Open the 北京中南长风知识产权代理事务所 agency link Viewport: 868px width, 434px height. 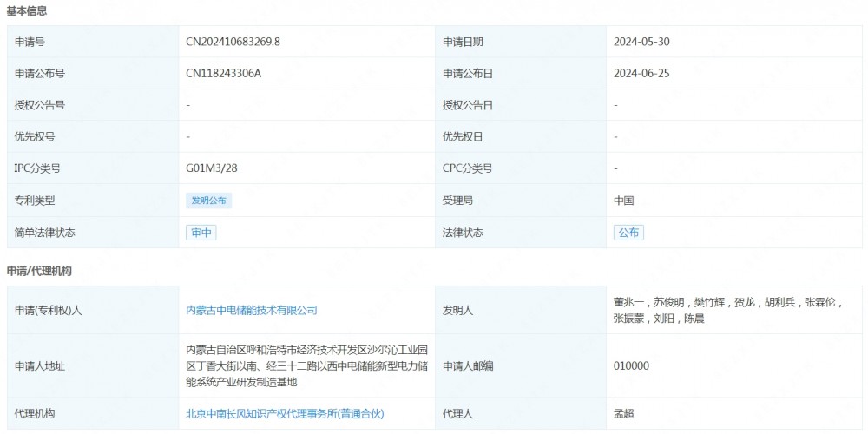coord(285,414)
